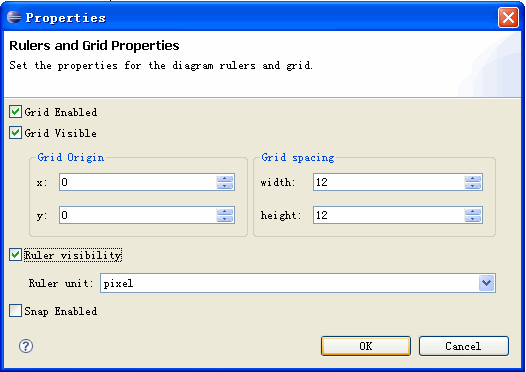Toggle the Grid Visible checkbox

click(15, 133)
